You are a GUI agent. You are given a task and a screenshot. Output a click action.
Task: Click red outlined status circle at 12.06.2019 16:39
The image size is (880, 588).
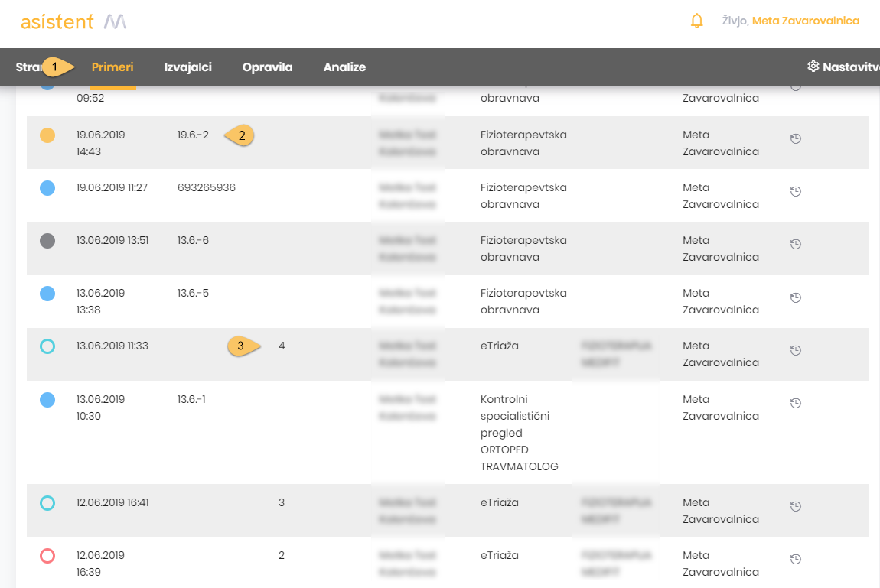pyautogui.click(x=47, y=556)
